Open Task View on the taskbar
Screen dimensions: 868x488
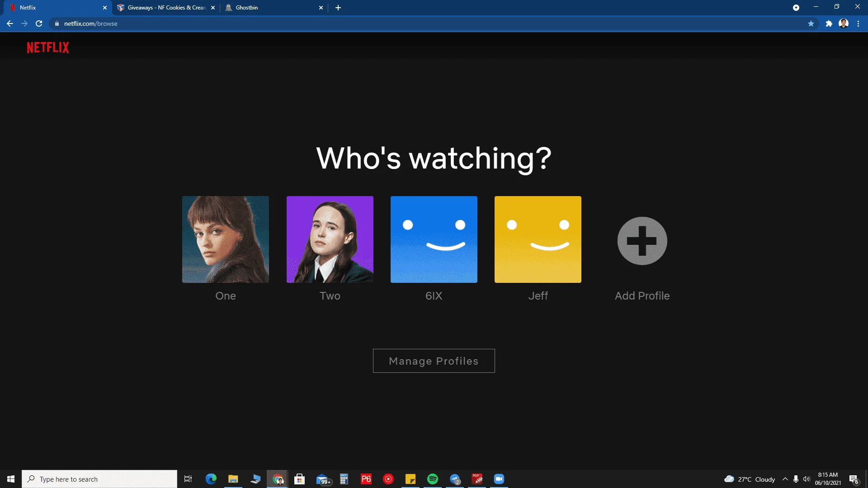pos(188,479)
